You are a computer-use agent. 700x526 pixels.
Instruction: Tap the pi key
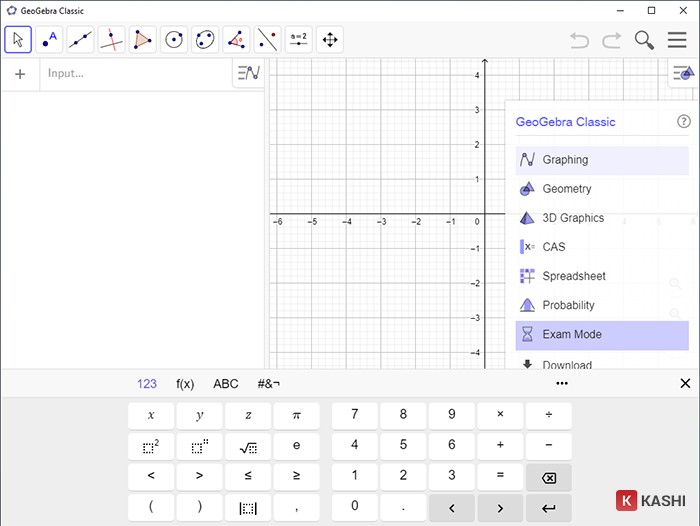296,415
